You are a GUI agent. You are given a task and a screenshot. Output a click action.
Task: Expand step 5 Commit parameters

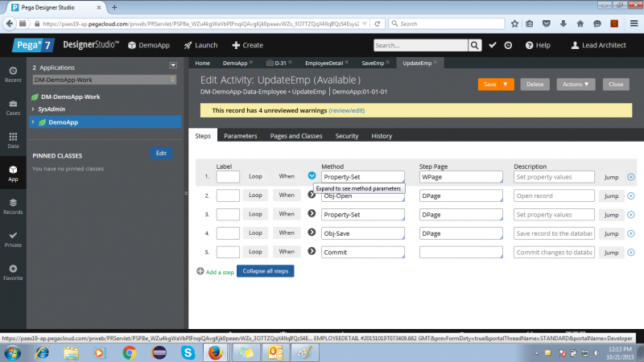pos(312,251)
